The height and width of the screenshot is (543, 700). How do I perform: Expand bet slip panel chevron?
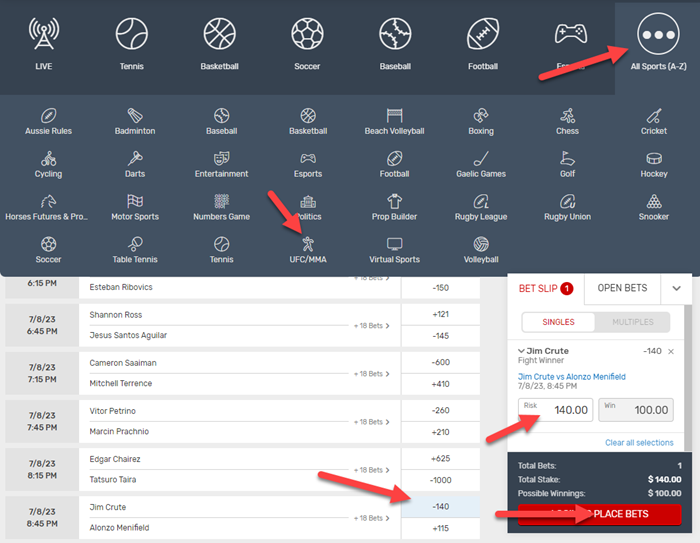point(677,288)
